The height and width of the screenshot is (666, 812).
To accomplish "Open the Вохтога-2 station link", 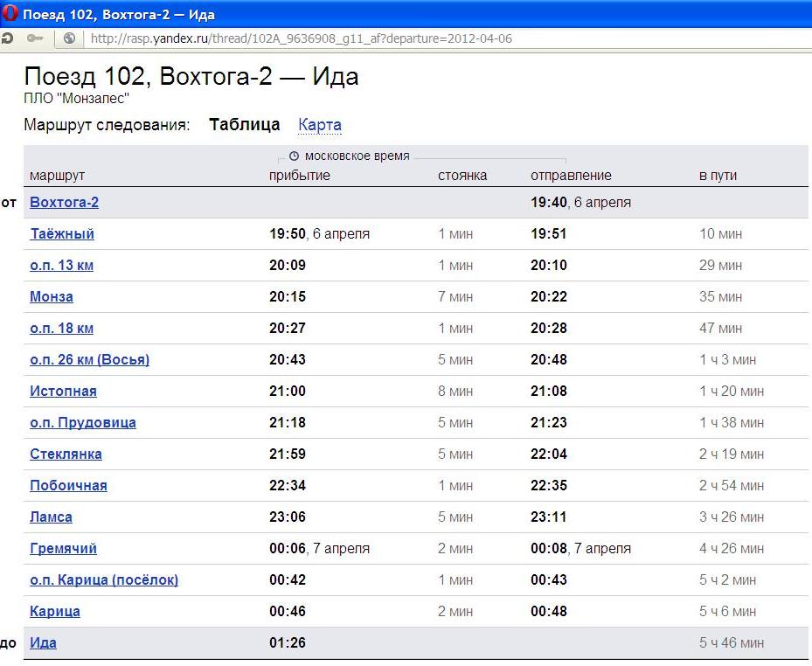I will (64, 203).
